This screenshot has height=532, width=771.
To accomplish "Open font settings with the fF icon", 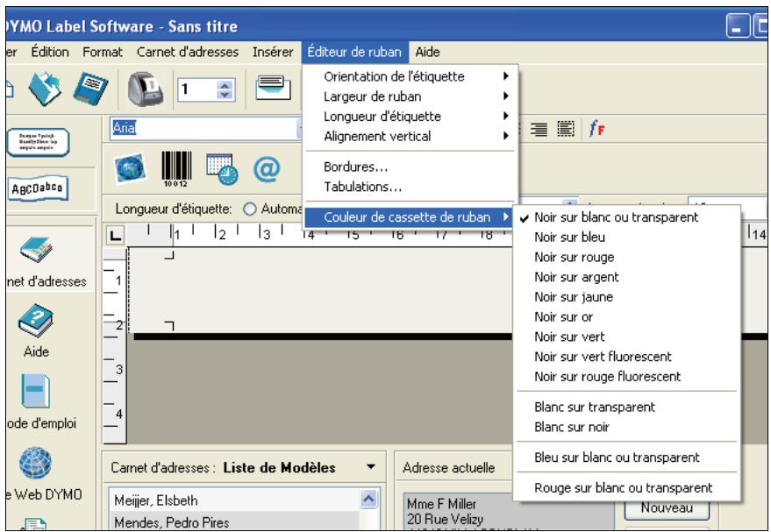I will (596, 129).
